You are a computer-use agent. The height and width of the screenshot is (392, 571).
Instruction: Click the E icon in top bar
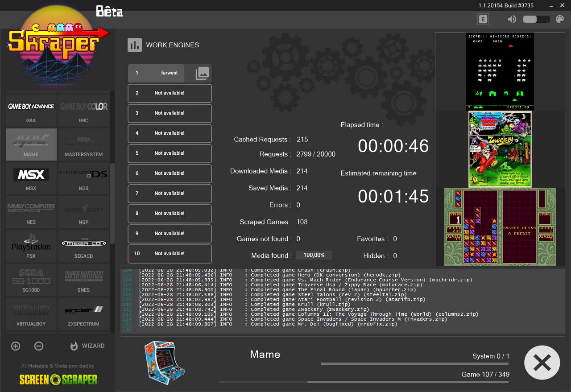pos(483,19)
